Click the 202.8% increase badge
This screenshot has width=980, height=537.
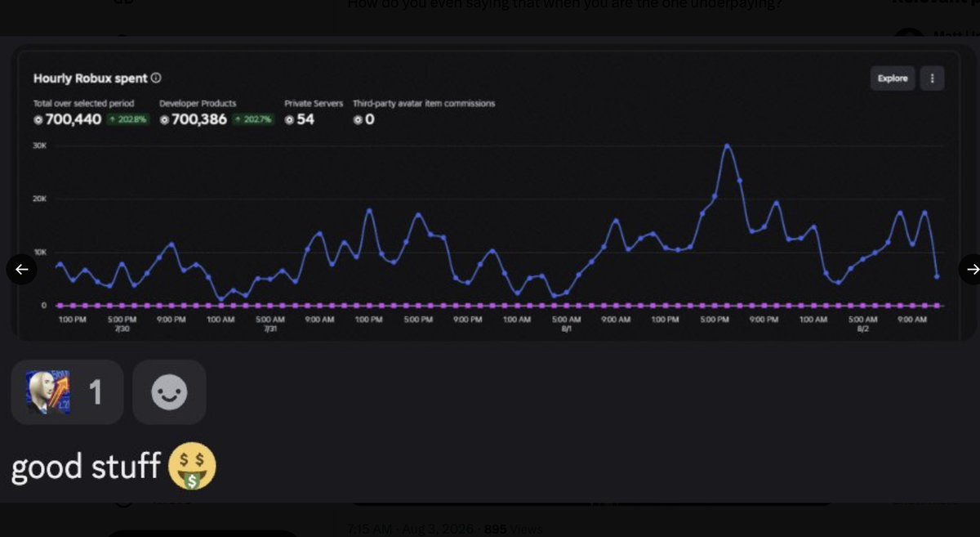[129, 120]
